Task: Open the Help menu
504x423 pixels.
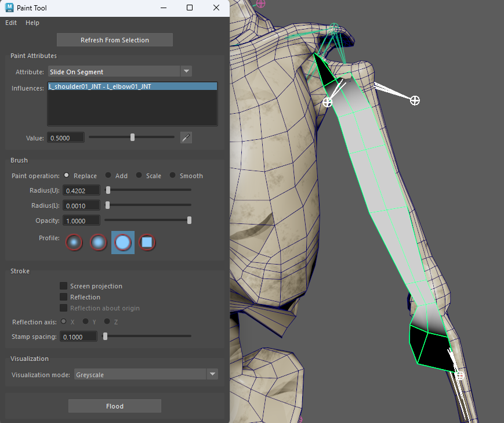Action: (32, 23)
